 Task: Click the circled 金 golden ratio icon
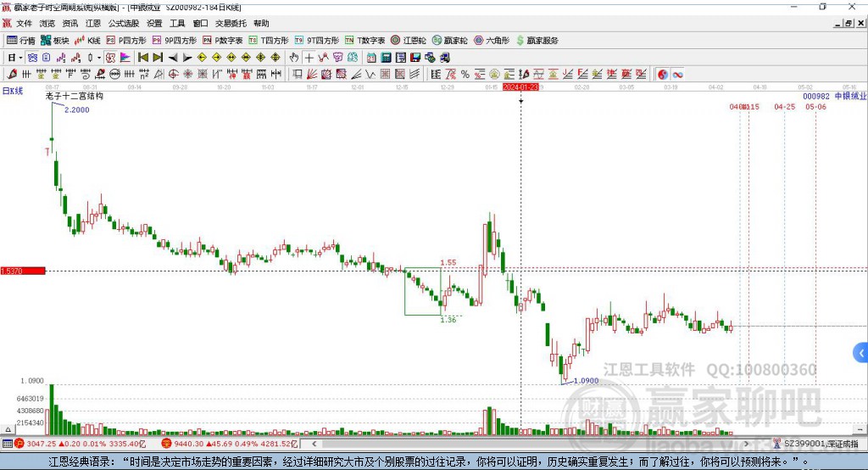(x=494, y=75)
